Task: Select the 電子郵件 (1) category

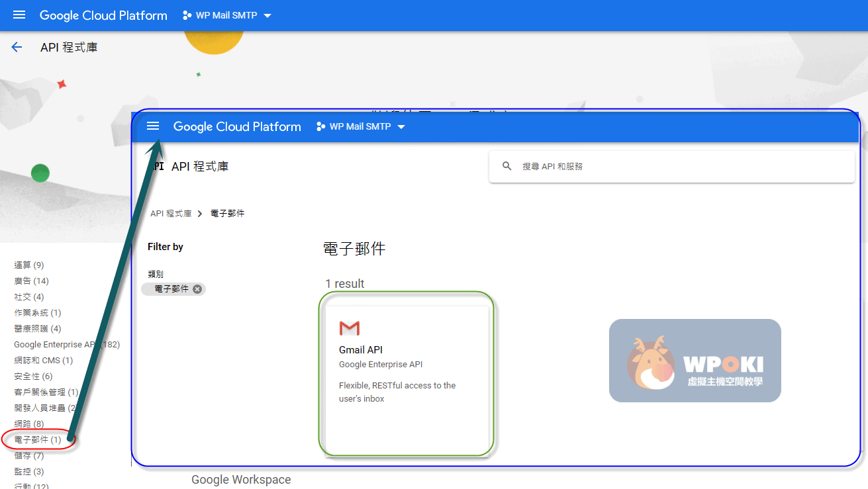Action: point(37,439)
